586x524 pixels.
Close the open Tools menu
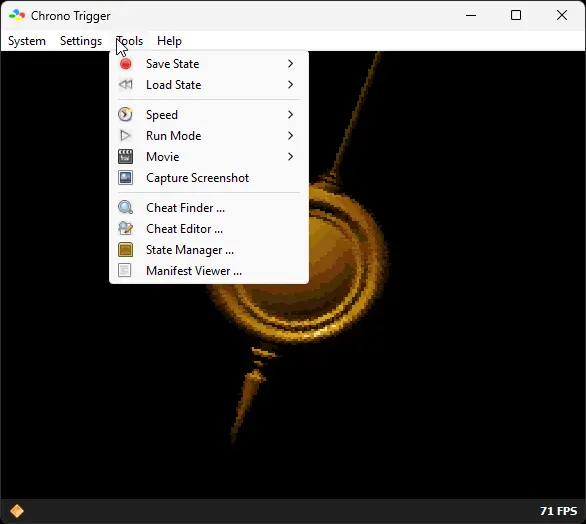[129, 41]
